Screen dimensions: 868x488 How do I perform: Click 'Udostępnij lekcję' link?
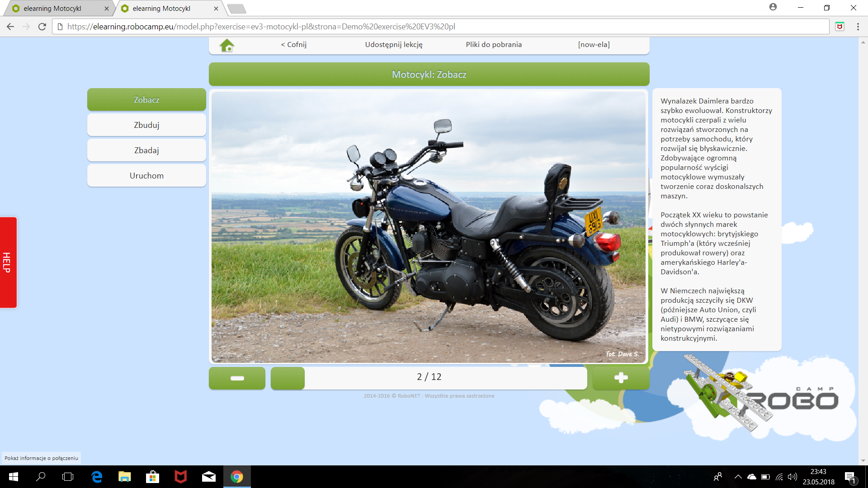[394, 44]
